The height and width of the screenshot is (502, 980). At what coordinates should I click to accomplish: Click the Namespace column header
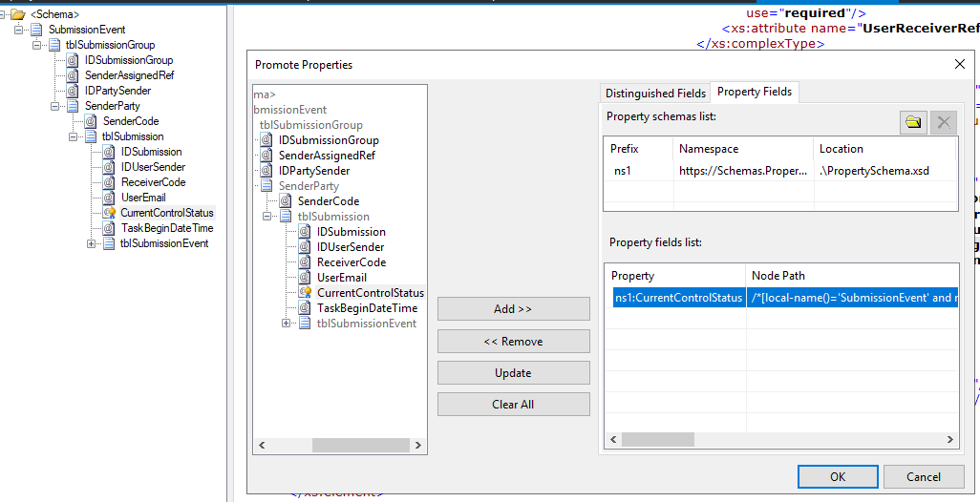pos(743,149)
